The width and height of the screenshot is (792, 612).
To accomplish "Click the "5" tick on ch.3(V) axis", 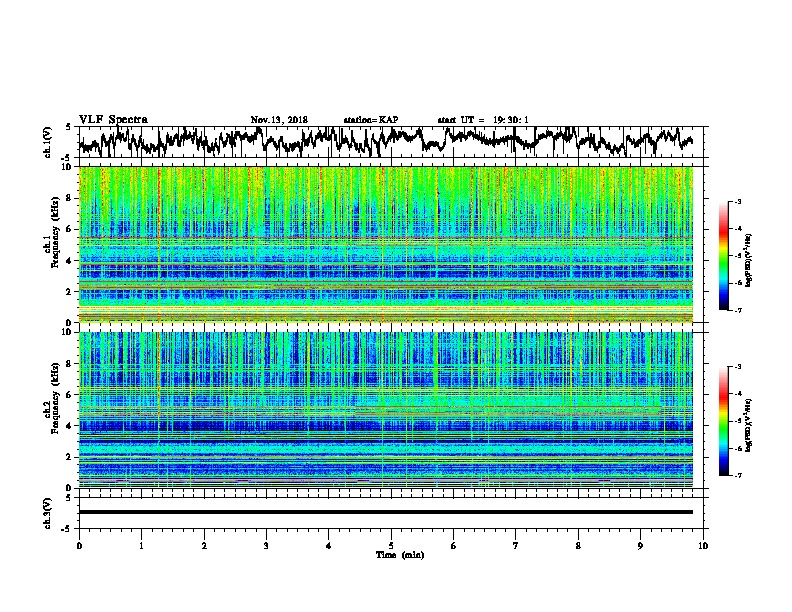I will (x=69, y=498).
